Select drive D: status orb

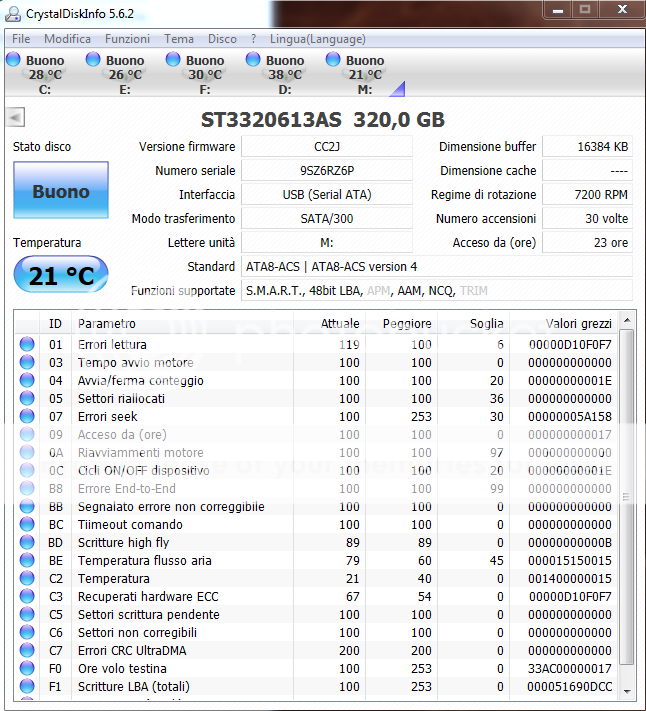[x=254, y=60]
